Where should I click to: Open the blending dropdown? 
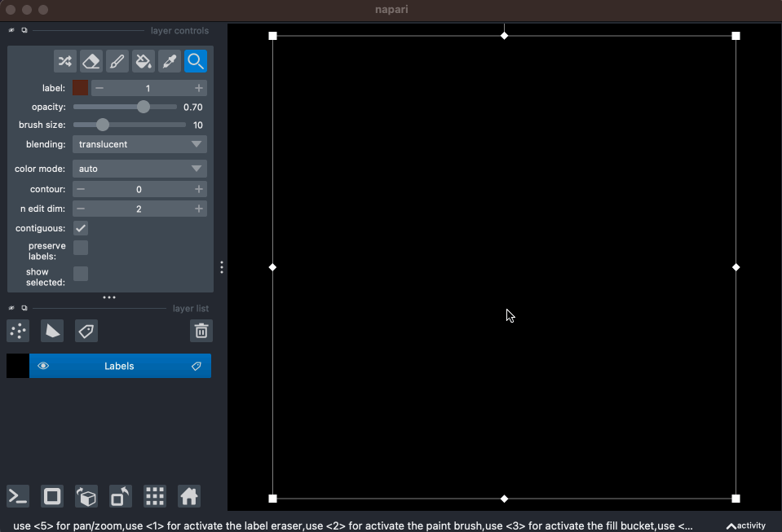pos(139,144)
